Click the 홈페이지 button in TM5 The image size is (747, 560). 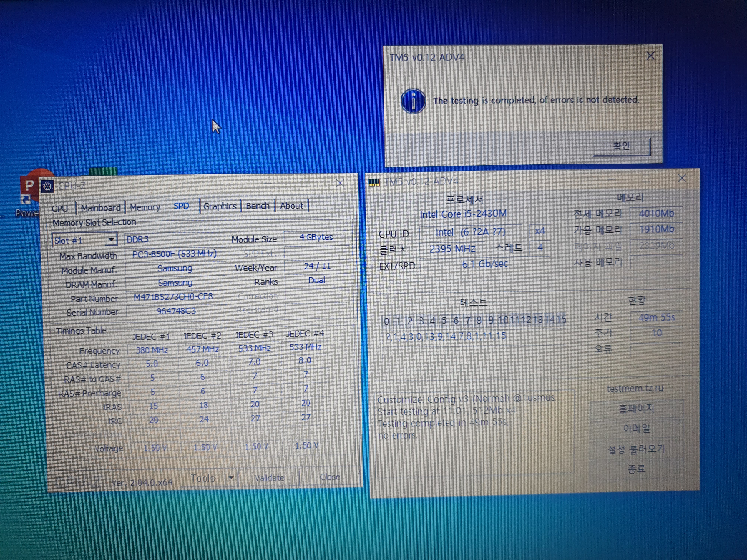click(x=636, y=409)
